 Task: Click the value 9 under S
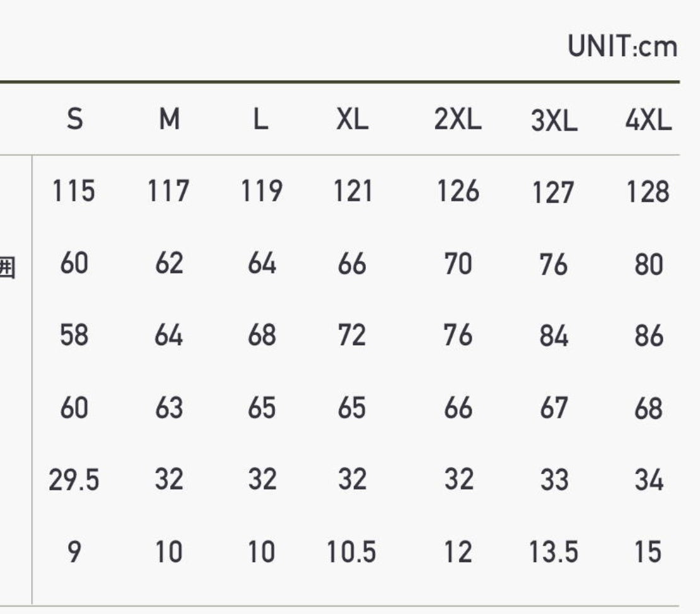(74, 552)
